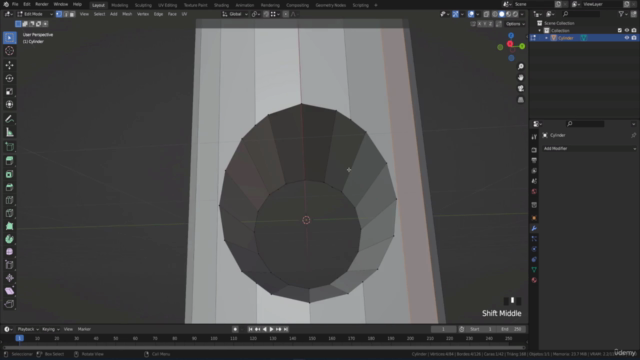This screenshot has height=360, width=640.
Task: Click the zoom view magnifier icon
Action: [520, 67]
